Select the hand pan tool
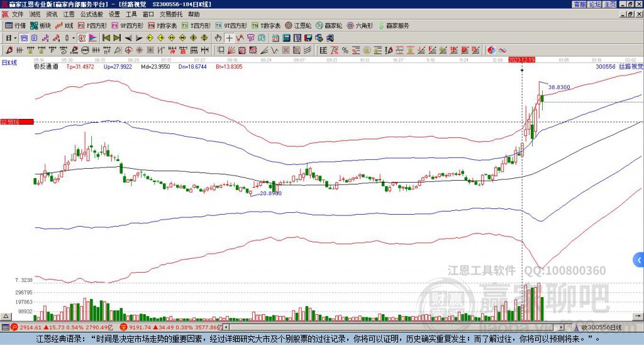Image resolution: width=644 pixels, height=345 pixels. click(218, 38)
